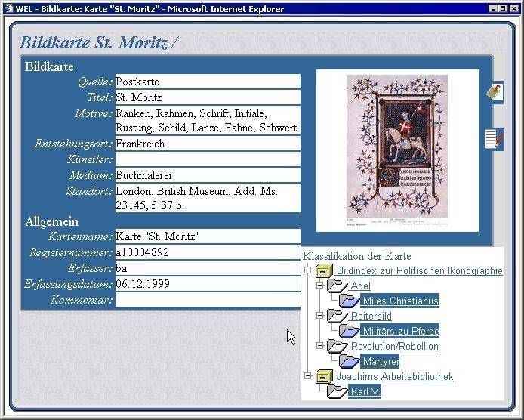Click the blue folder icon beside Miles Christianus
524x420 pixels.
click(x=350, y=301)
